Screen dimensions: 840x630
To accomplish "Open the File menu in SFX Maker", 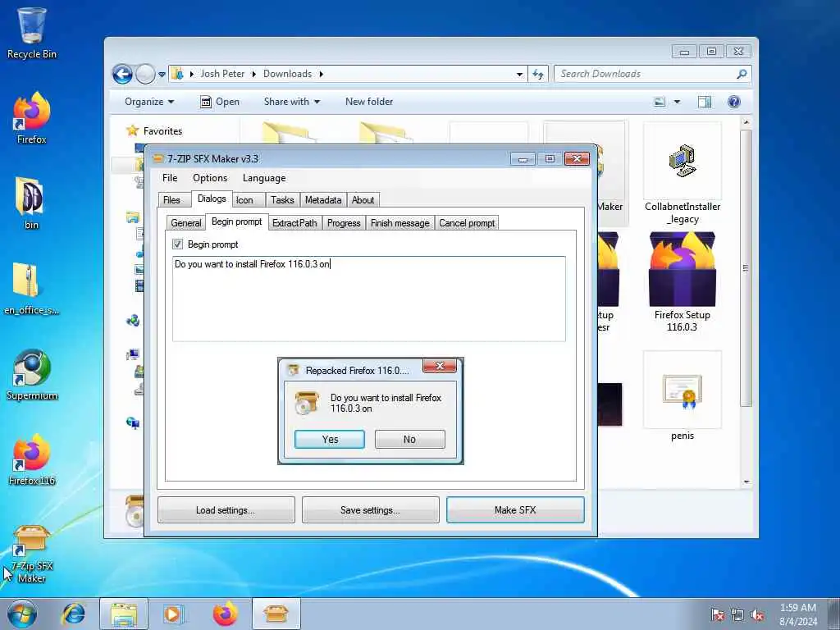I will (170, 178).
